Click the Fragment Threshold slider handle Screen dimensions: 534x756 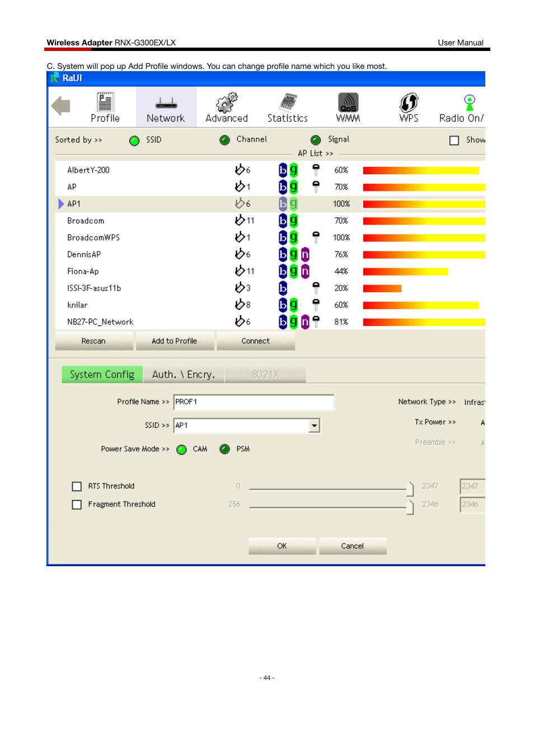[x=410, y=507]
